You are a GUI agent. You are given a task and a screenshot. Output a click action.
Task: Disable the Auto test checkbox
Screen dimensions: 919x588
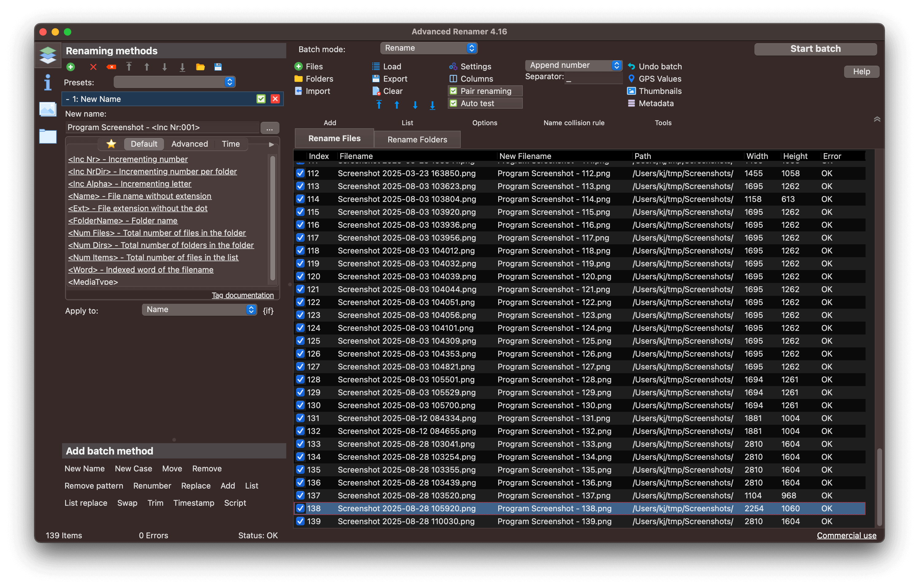click(453, 103)
